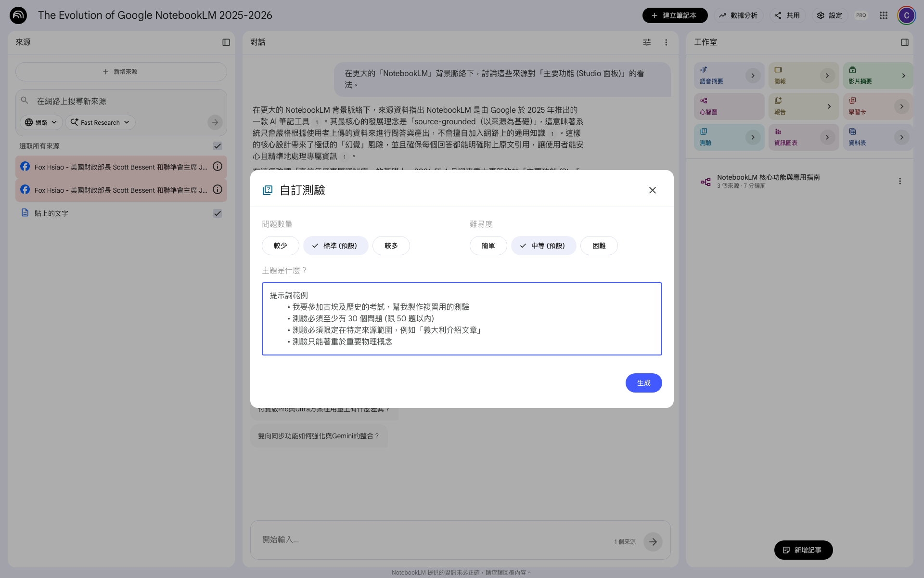
Task: Expand 報告 customization chevron
Action: tap(829, 106)
